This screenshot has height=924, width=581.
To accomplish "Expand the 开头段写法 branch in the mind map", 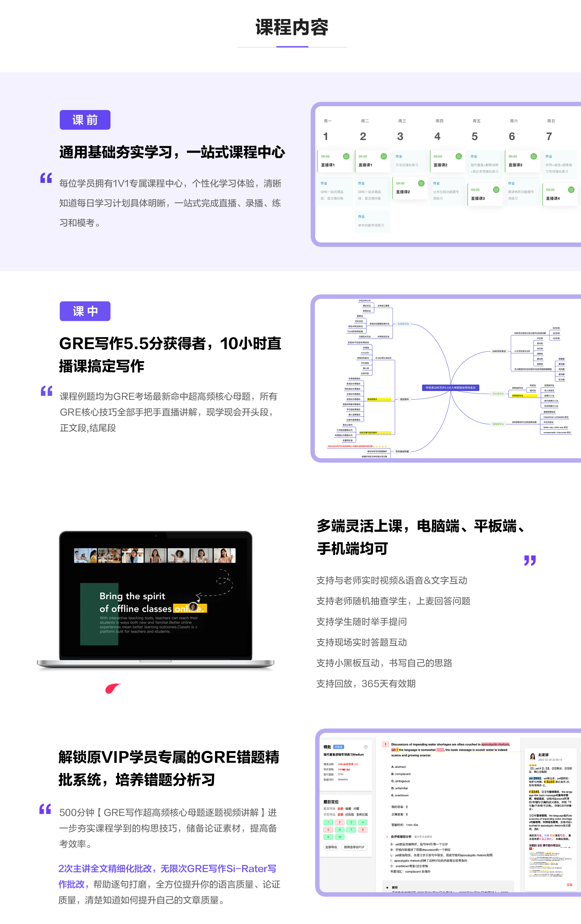I will [498, 394].
